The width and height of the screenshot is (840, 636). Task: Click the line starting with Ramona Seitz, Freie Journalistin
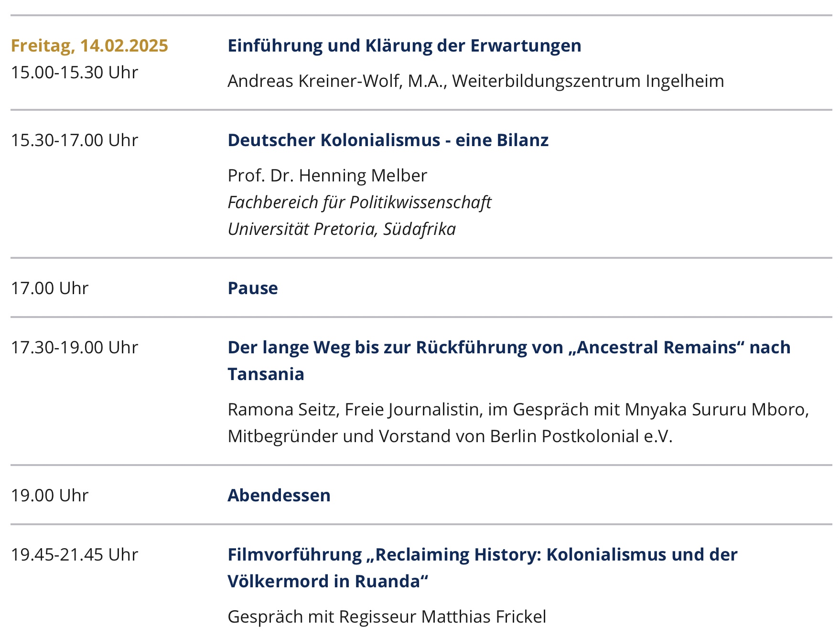tap(518, 410)
